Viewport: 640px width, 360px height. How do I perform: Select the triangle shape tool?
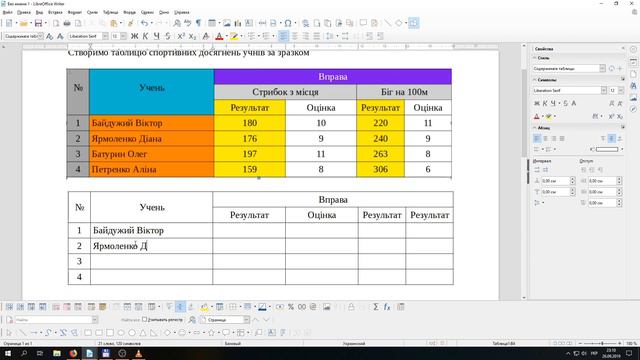pyautogui.click(x=143, y=333)
